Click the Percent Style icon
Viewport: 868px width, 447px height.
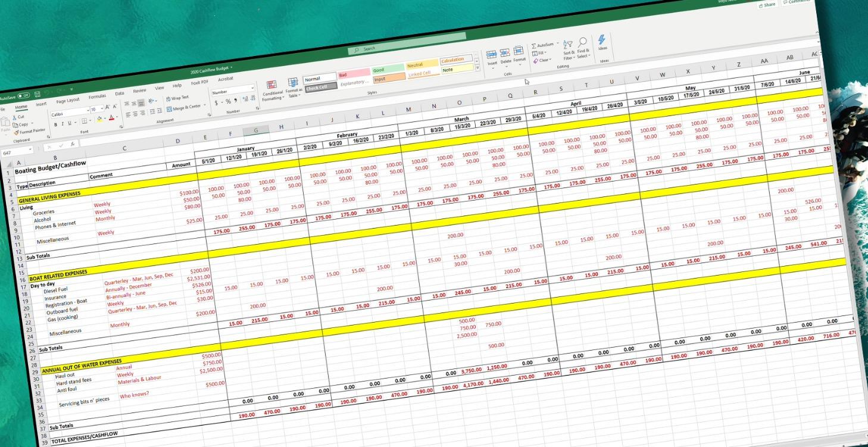click(x=228, y=101)
